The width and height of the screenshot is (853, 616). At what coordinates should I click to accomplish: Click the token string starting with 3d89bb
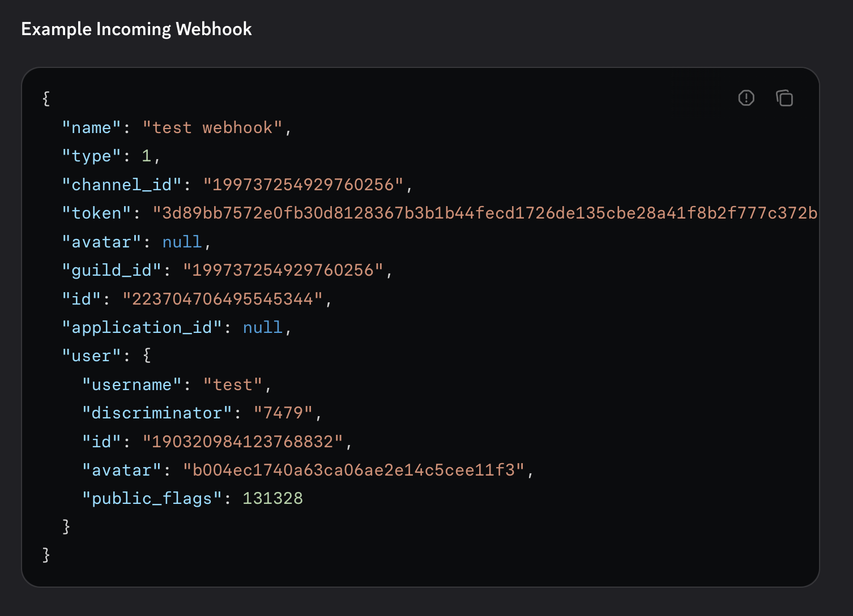[485, 213]
